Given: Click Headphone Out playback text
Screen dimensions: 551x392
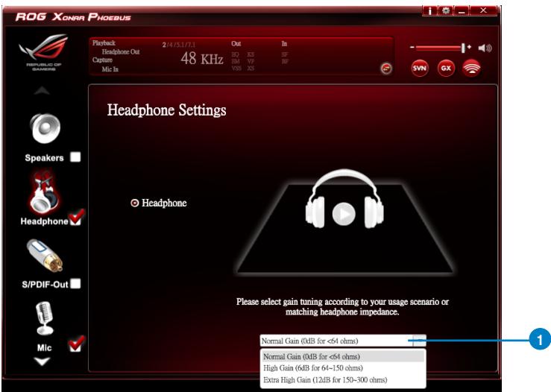Looking at the screenshot, I should [x=121, y=51].
